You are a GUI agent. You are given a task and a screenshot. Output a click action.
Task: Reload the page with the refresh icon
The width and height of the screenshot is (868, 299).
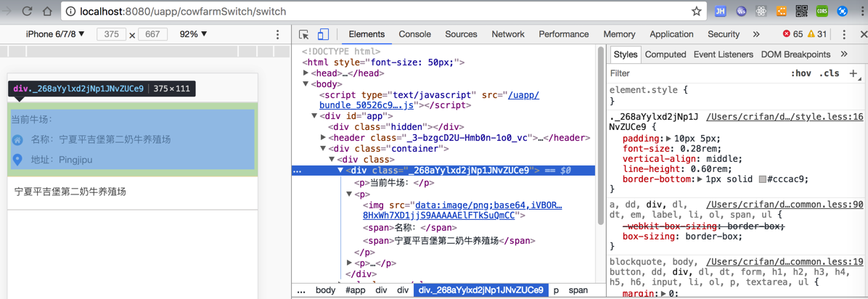coord(27,11)
